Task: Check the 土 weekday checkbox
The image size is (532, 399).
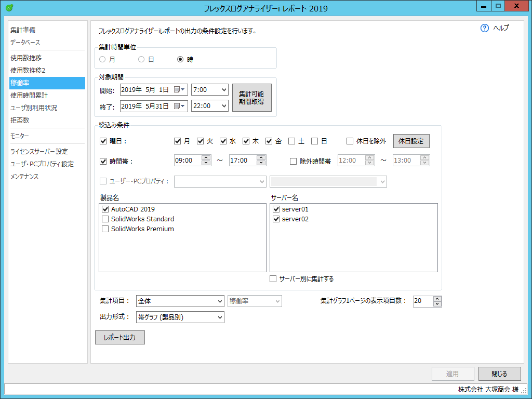Action: (292, 141)
